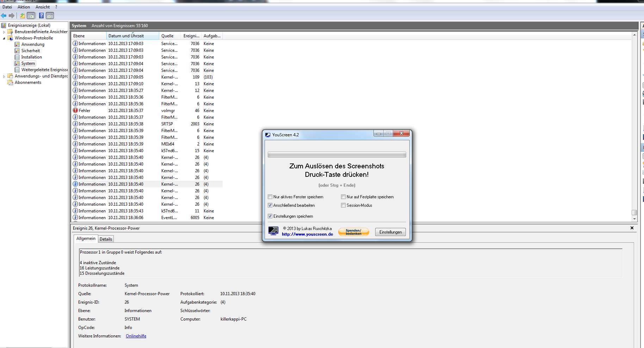Click the Abonnements icon in the tree
Screen dimensions: 644x348
(x=10, y=82)
